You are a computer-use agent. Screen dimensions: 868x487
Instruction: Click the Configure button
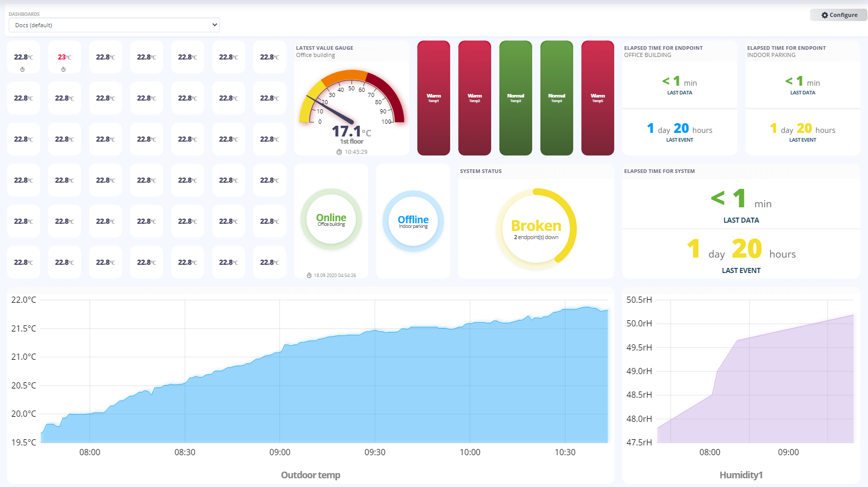[839, 15]
